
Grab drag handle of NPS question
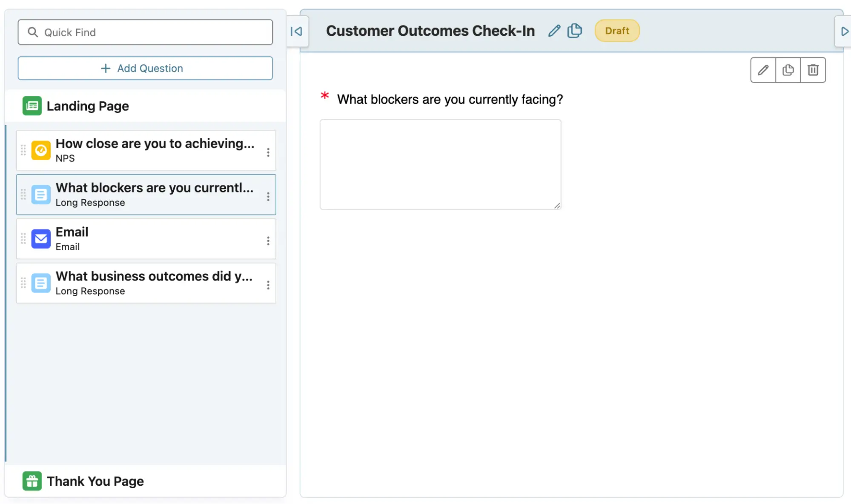point(23,150)
